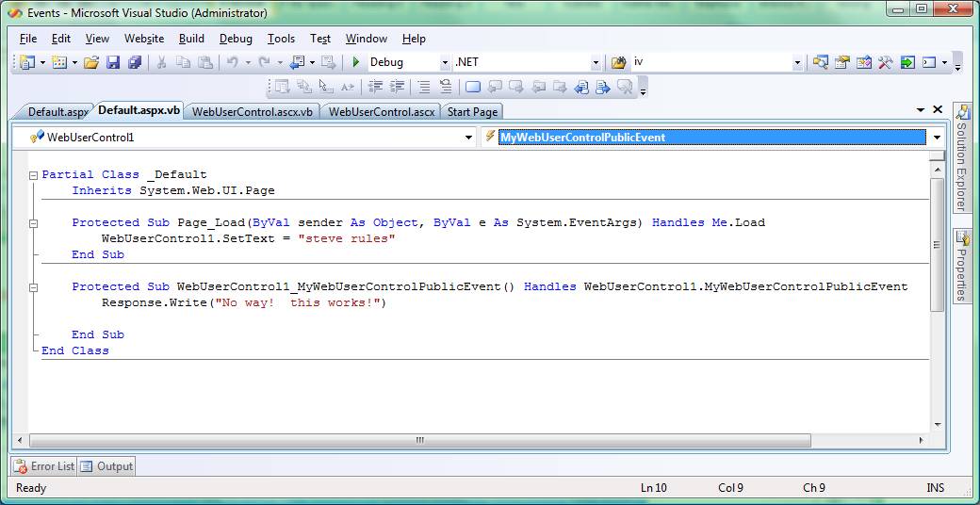The height and width of the screenshot is (505, 980).
Task: Click the Navigate Backward icon
Action: [298, 62]
